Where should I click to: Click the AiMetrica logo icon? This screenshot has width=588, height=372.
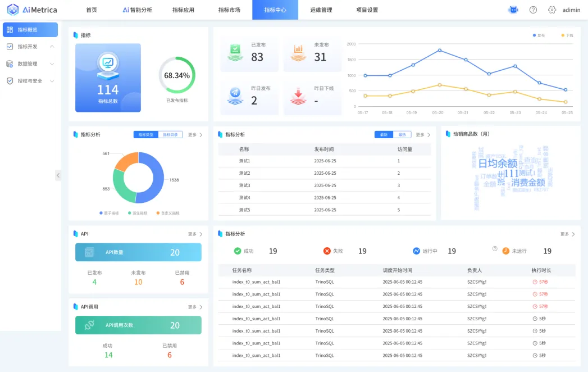pyautogui.click(x=13, y=10)
